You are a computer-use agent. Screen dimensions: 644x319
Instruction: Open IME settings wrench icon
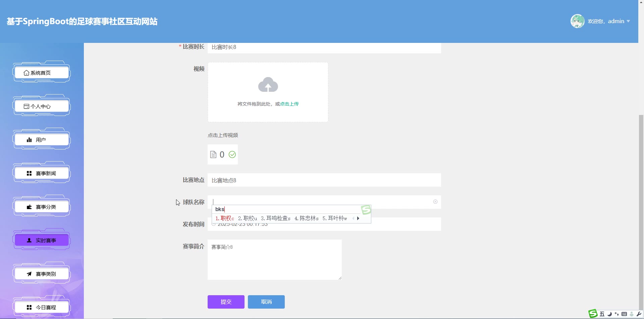pyautogui.click(x=639, y=314)
